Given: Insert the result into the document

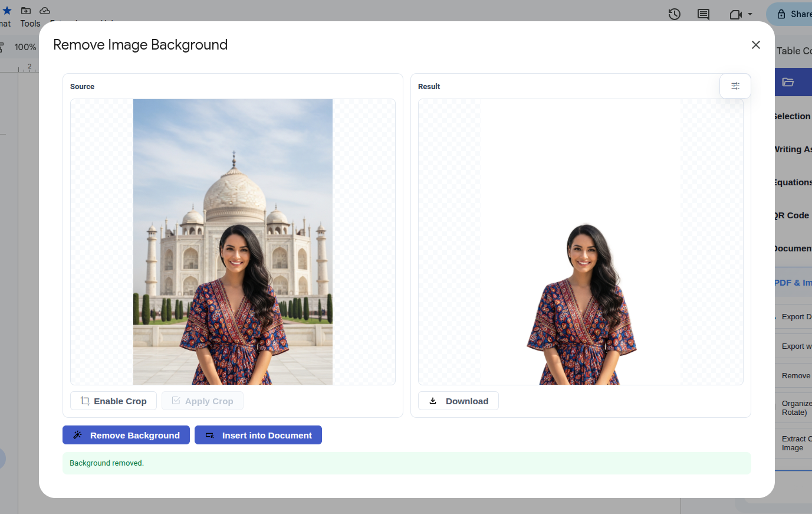Looking at the screenshot, I should click(258, 435).
